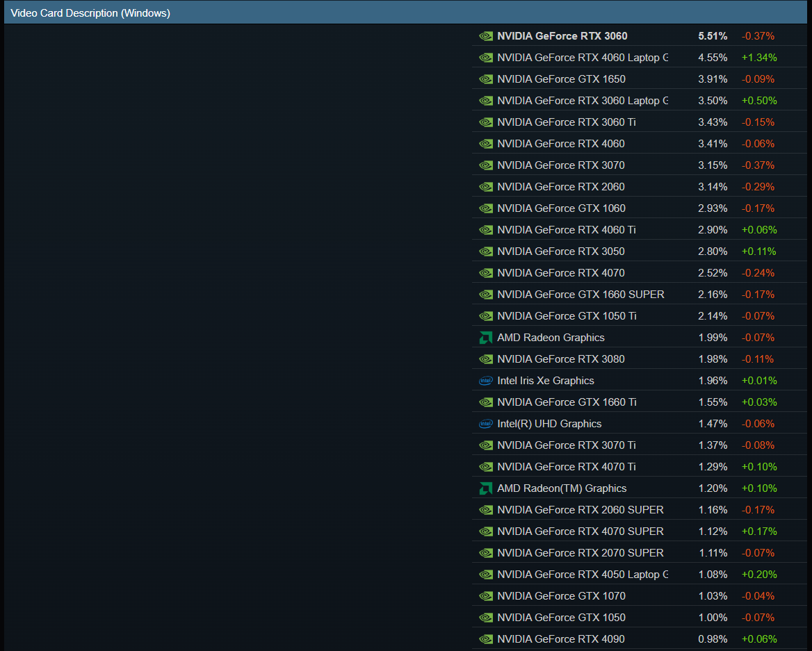Click the AMD Radeon(TM) Graphics label
Viewport: 812px width, 651px height.
coord(562,488)
